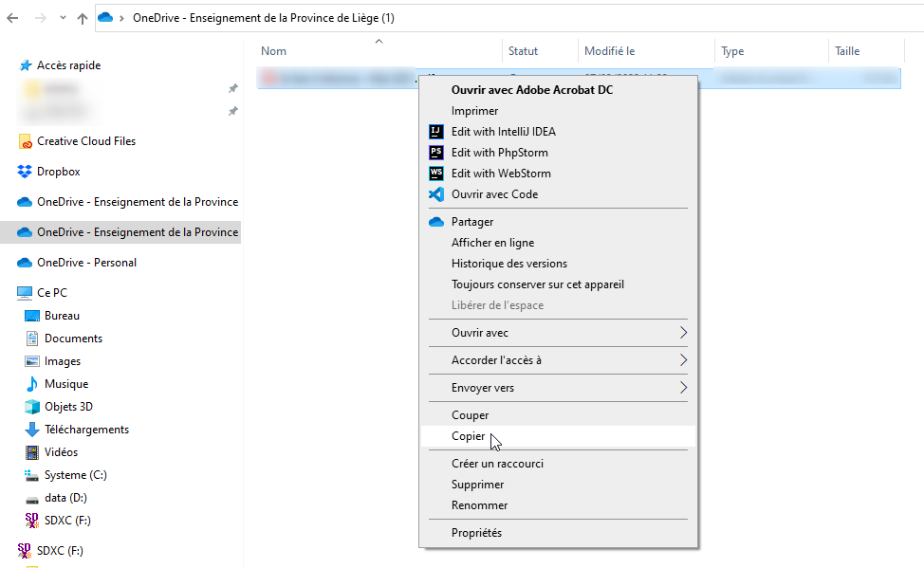The width and height of the screenshot is (924, 568).
Task: Click the back navigation arrow
Action: coord(12,18)
